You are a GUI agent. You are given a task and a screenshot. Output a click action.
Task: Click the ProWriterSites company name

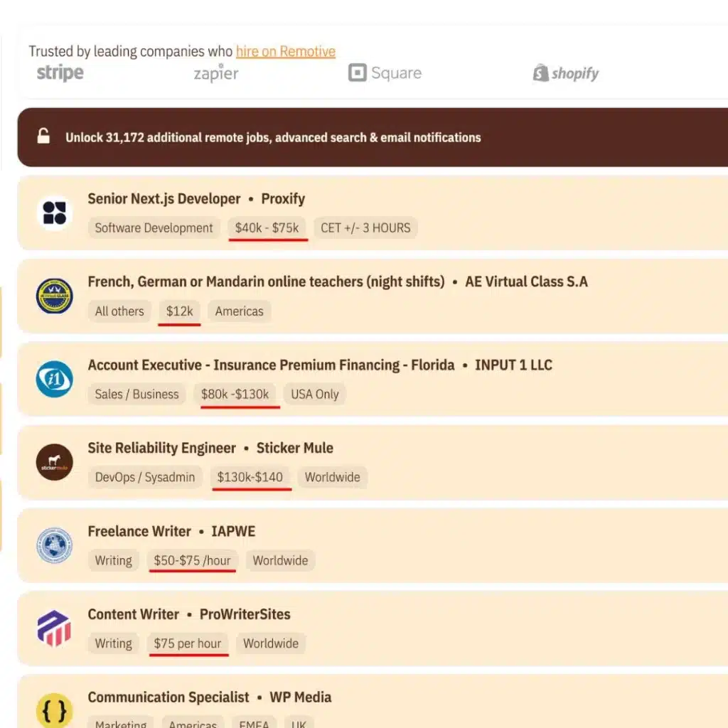pos(245,614)
